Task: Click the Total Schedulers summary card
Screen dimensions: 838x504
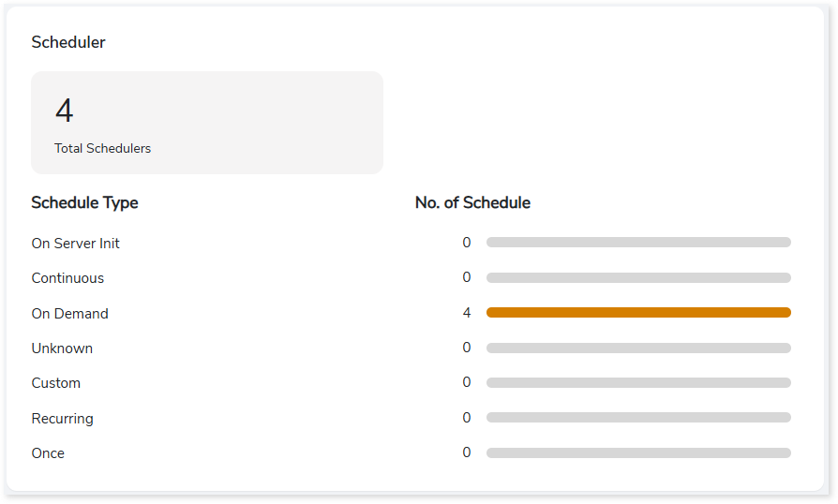Action: coord(207,123)
